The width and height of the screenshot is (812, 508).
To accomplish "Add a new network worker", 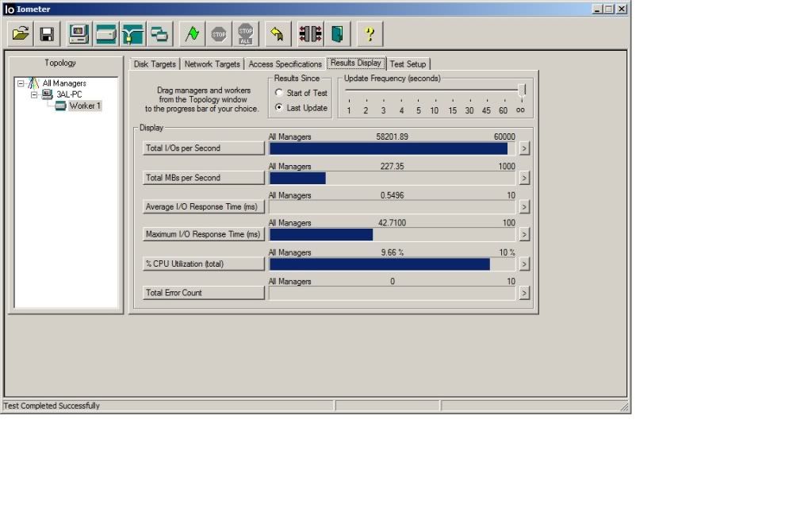I will [x=132, y=34].
